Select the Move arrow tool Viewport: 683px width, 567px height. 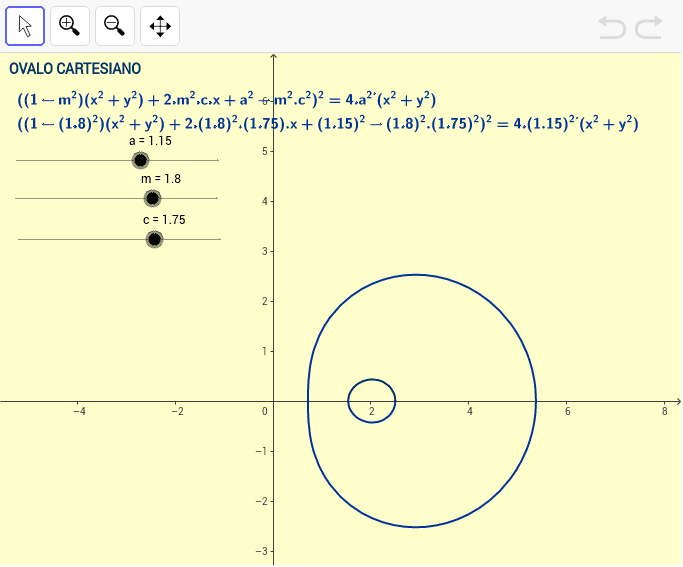tap(25, 26)
